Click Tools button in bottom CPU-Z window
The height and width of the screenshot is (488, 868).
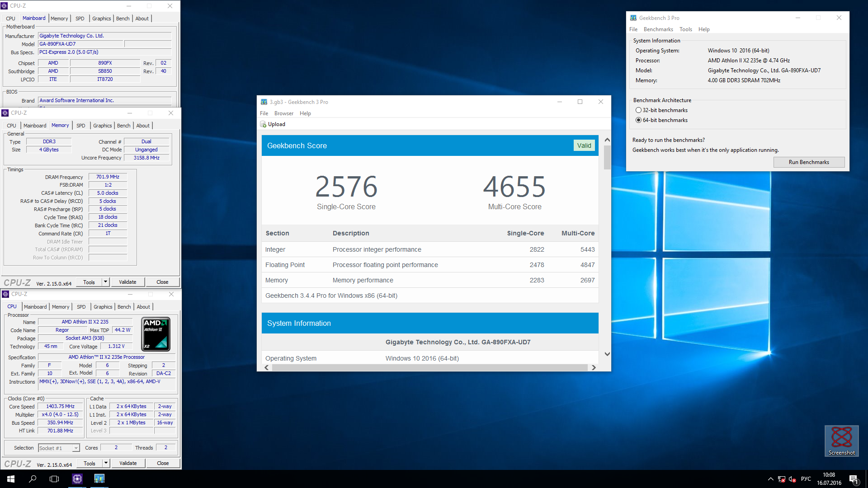pos(90,463)
